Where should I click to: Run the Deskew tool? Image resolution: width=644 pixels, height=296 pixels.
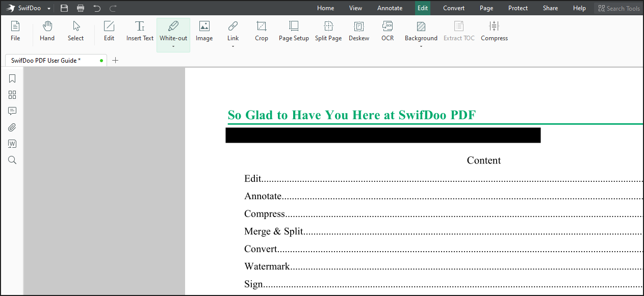(359, 31)
